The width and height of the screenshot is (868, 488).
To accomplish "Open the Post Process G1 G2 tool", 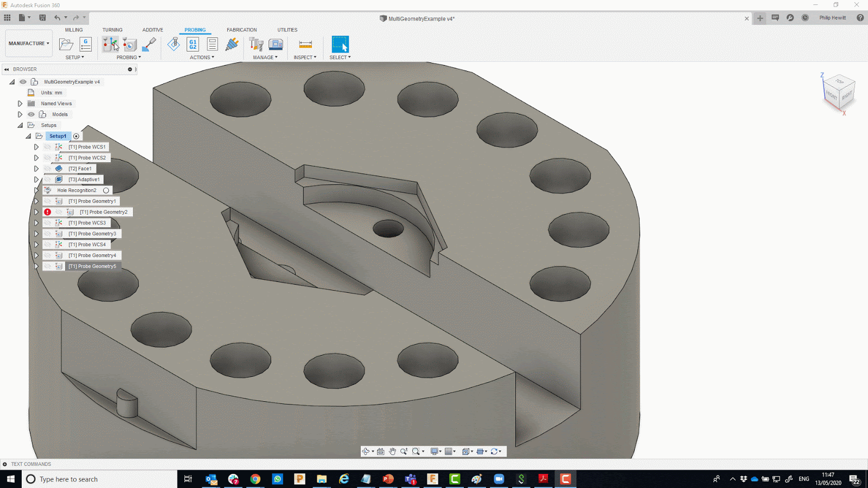I will (x=193, y=44).
